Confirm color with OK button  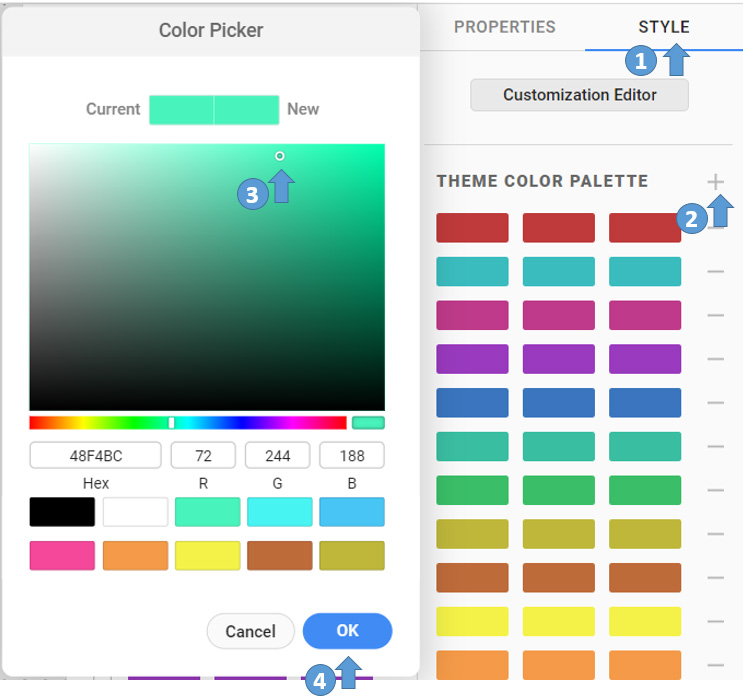pos(347,631)
